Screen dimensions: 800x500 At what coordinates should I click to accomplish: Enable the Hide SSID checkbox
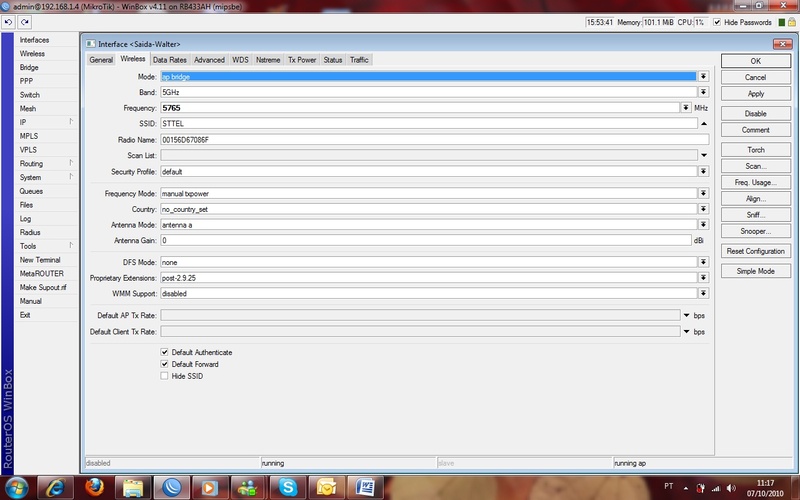[164, 376]
